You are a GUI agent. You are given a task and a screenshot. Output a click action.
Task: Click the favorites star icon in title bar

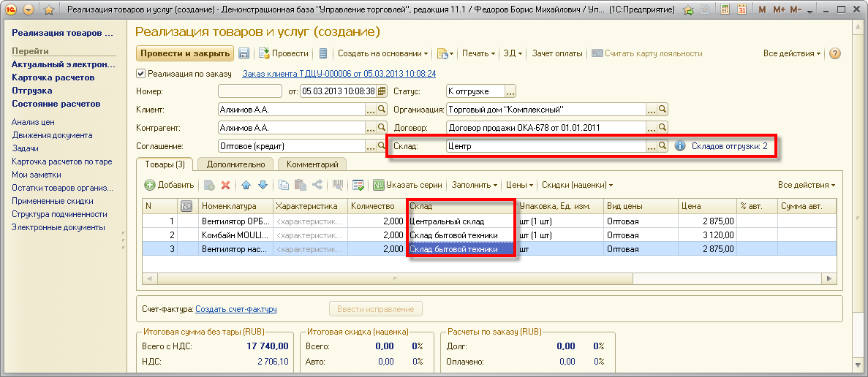(x=49, y=11)
